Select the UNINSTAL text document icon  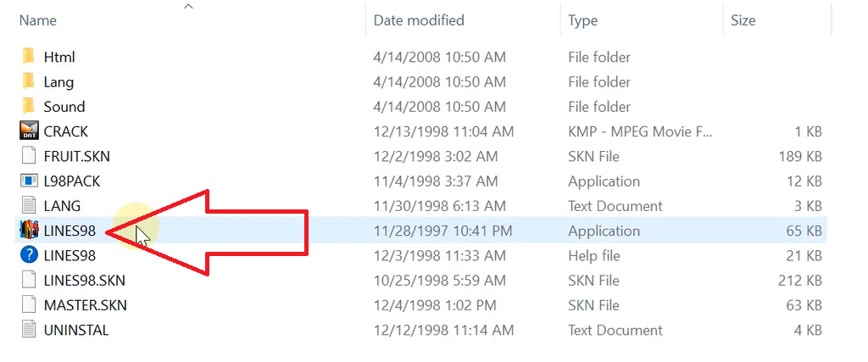pyautogui.click(x=29, y=330)
